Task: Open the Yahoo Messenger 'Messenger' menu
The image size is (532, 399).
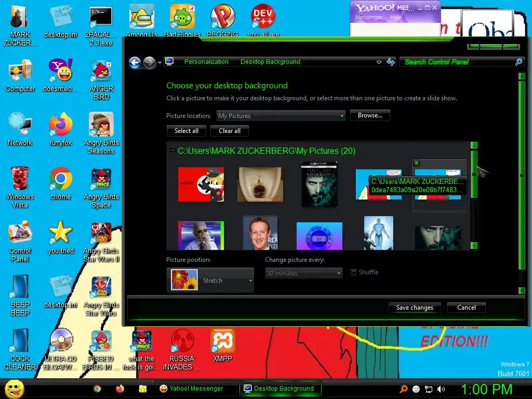Action: 368,17
